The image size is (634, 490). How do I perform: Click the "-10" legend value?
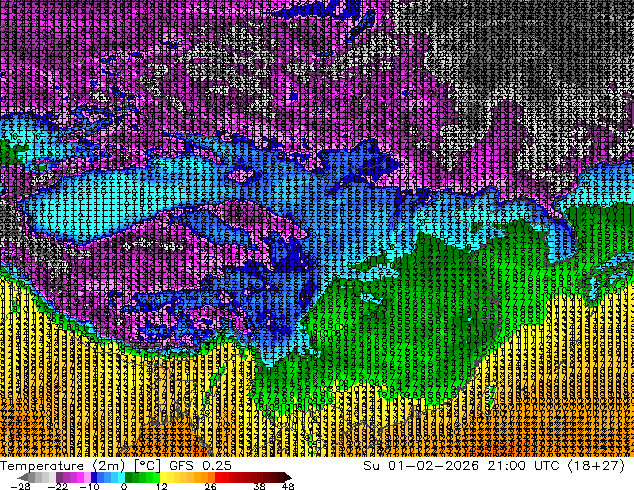point(89,486)
